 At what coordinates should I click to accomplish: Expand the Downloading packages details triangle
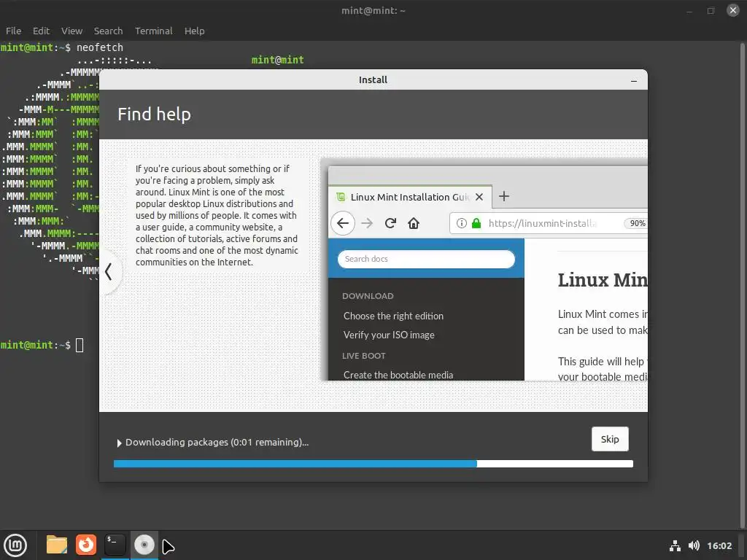coord(119,443)
